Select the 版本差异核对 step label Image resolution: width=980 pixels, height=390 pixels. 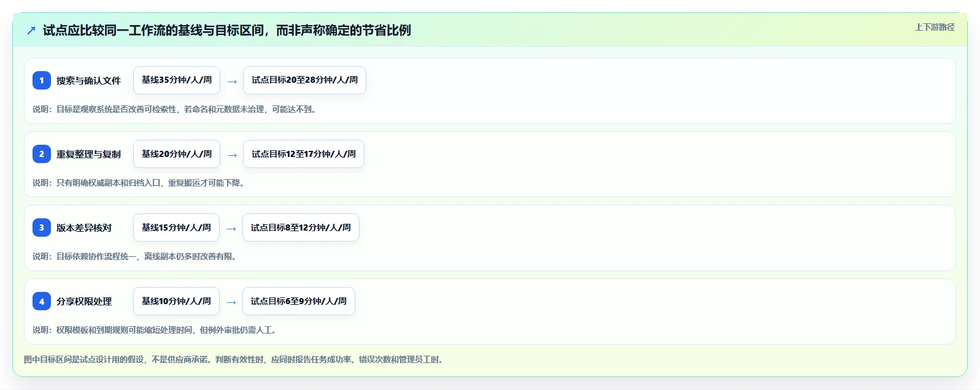pyautogui.click(x=84, y=227)
